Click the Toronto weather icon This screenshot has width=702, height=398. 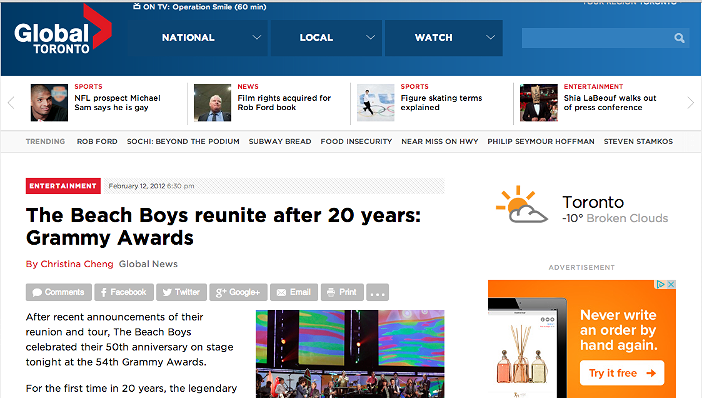click(521, 205)
